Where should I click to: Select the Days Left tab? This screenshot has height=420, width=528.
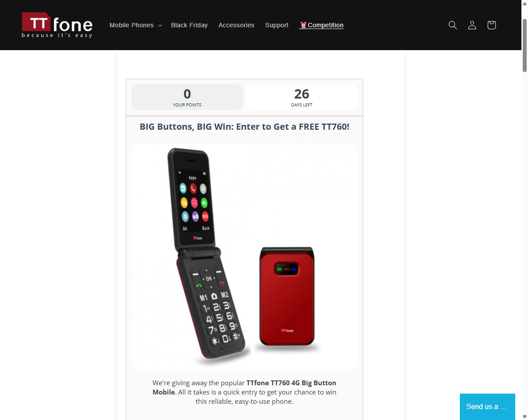(302, 97)
